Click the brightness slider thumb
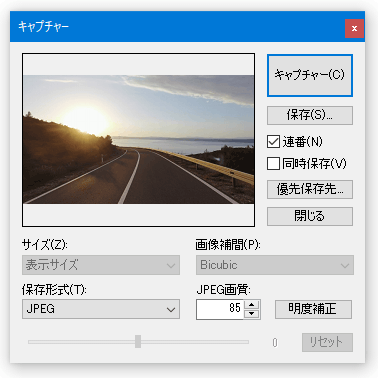The height and width of the screenshot is (378, 378). pyautogui.click(x=138, y=342)
